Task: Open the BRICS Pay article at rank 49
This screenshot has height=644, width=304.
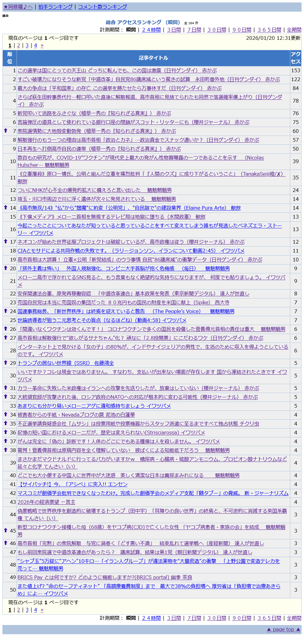Action: [x=105, y=577]
